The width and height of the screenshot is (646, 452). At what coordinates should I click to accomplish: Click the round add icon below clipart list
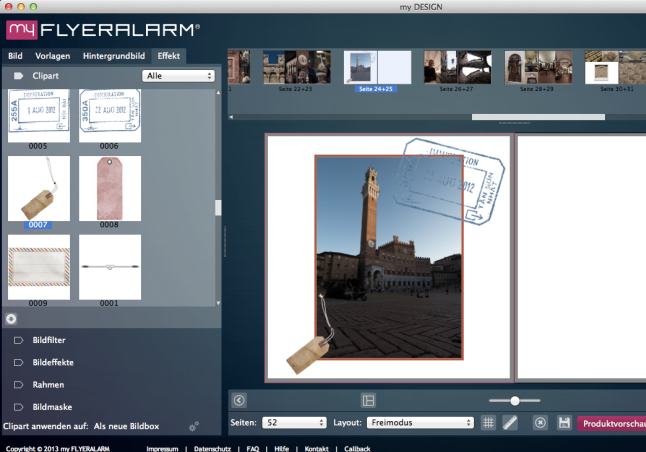(10, 319)
